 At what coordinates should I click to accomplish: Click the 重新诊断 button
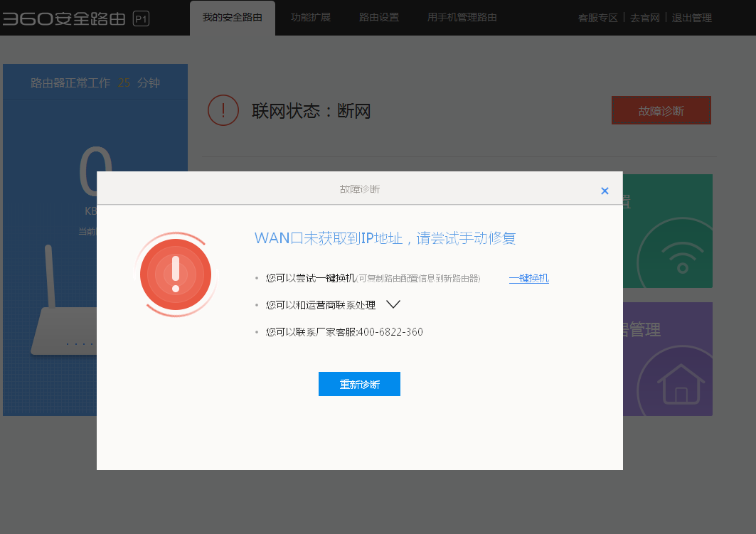[359, 384]
